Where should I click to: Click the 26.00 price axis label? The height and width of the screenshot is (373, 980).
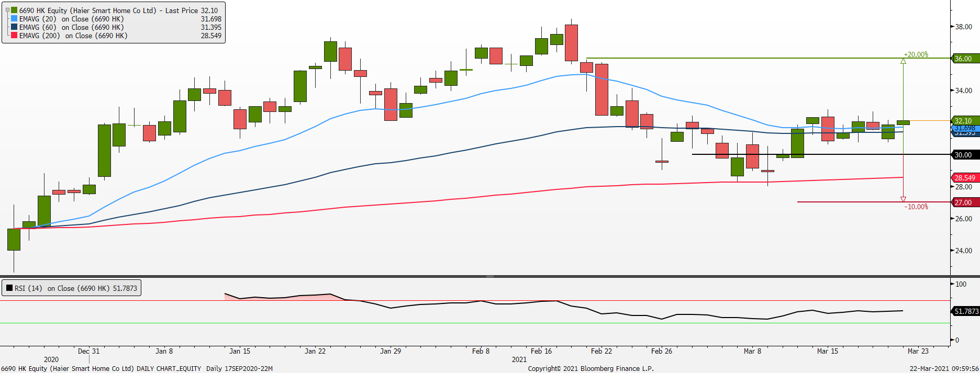click(964, 219)
